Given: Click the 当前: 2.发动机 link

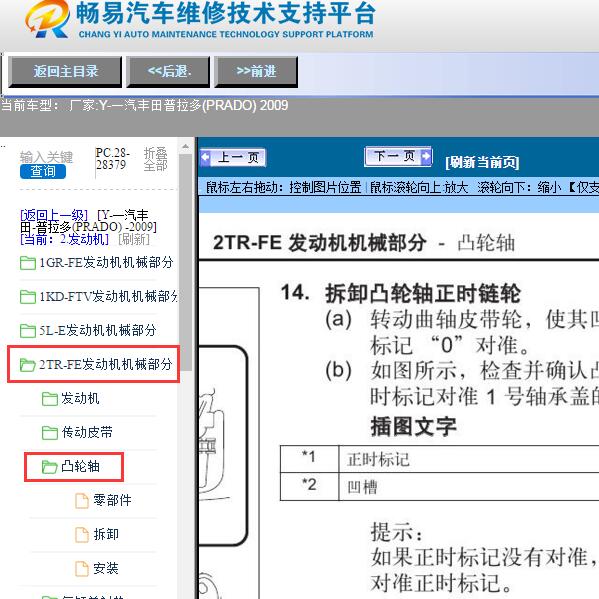Looking at the screenshot, I should point(64,239).
